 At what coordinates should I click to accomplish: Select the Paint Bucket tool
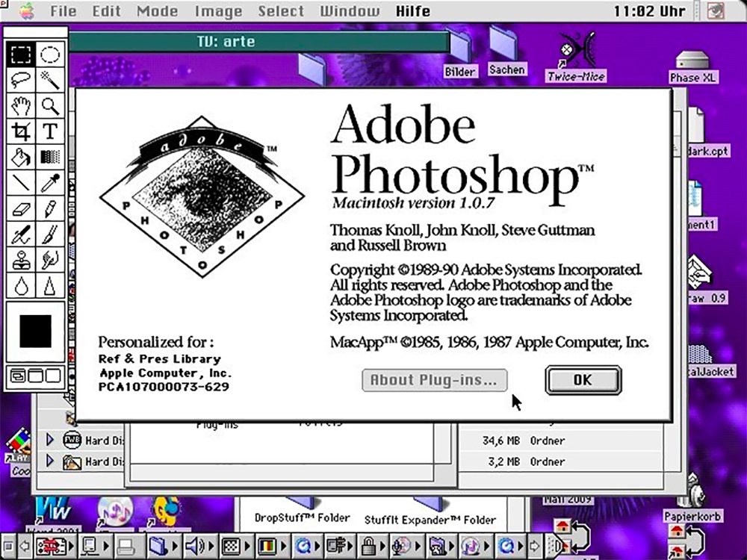click(21, 157)
